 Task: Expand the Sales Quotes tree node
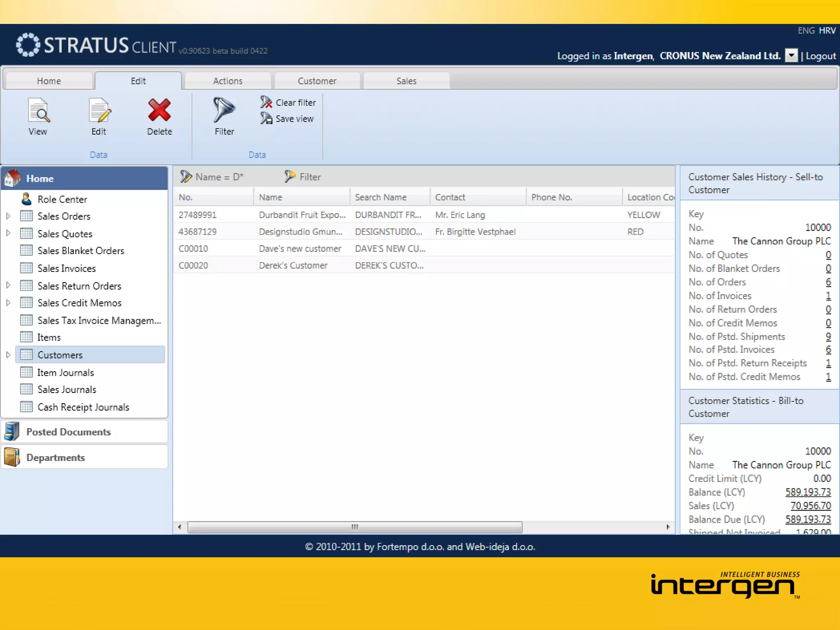click(8, 233)
